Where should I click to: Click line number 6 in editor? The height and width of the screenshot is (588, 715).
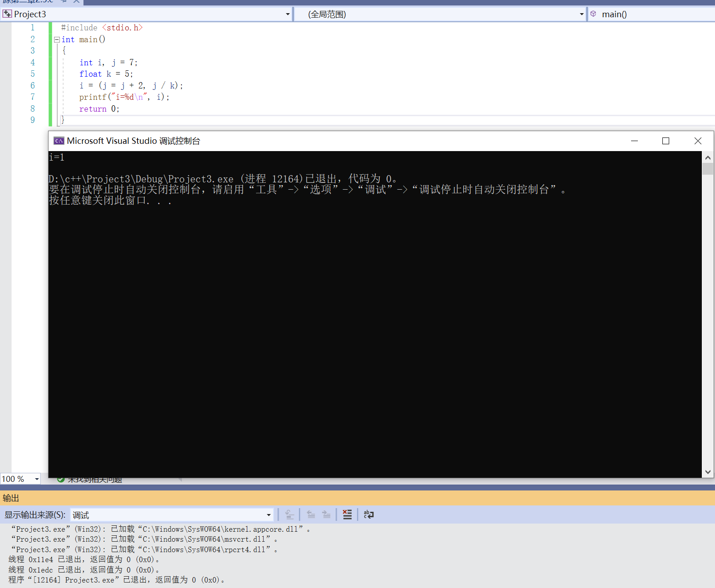point(33,85)
